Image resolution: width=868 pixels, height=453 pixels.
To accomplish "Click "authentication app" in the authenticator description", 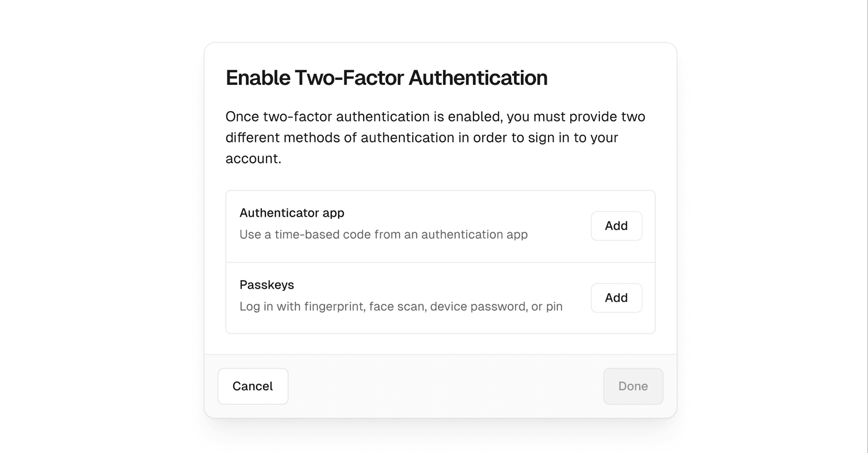I will tap(474, 234).
